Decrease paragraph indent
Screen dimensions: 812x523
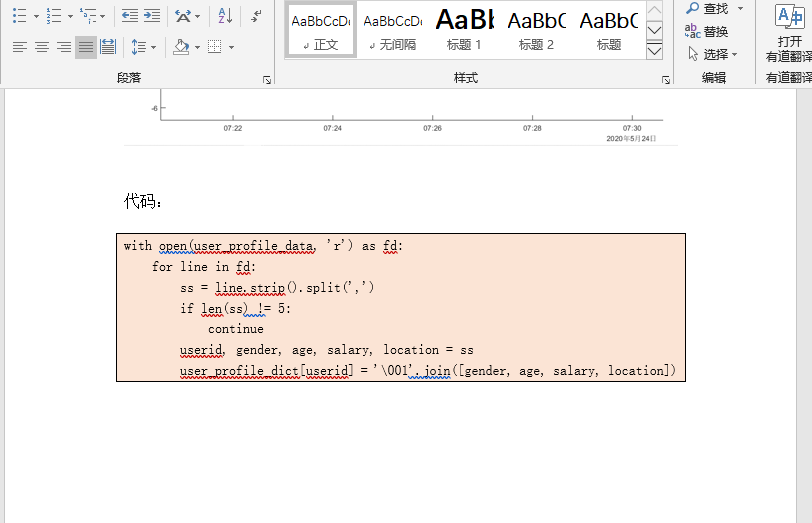pyautogui.click(x=129, y=16)
